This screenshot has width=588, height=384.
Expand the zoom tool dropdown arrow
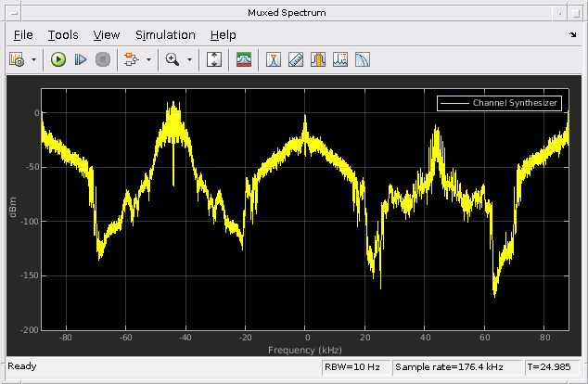(x=189, y=59)
